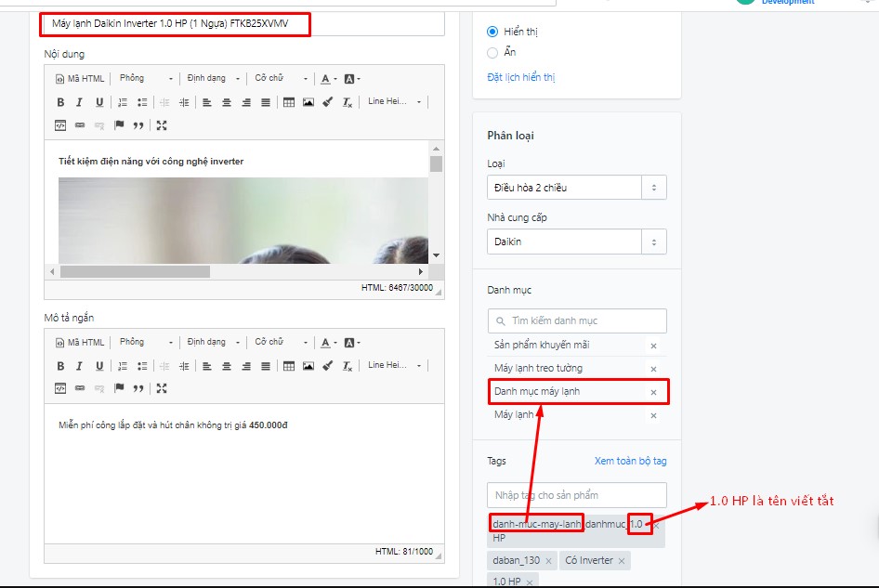Center text in the Nội dung editor
Viewport: 879px width, 588px height.
pyautogui.click(x=227, y=102)
